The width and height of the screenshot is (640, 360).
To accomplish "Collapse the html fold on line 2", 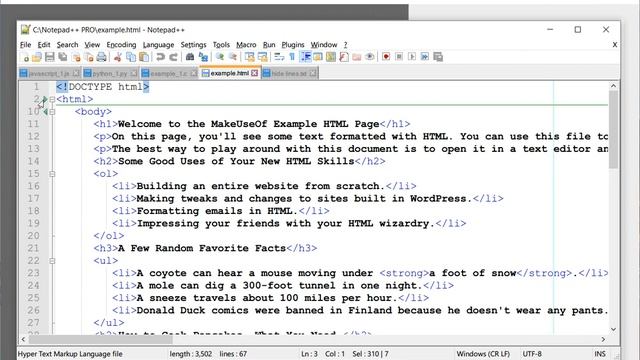I will click(x=52, y=99).
